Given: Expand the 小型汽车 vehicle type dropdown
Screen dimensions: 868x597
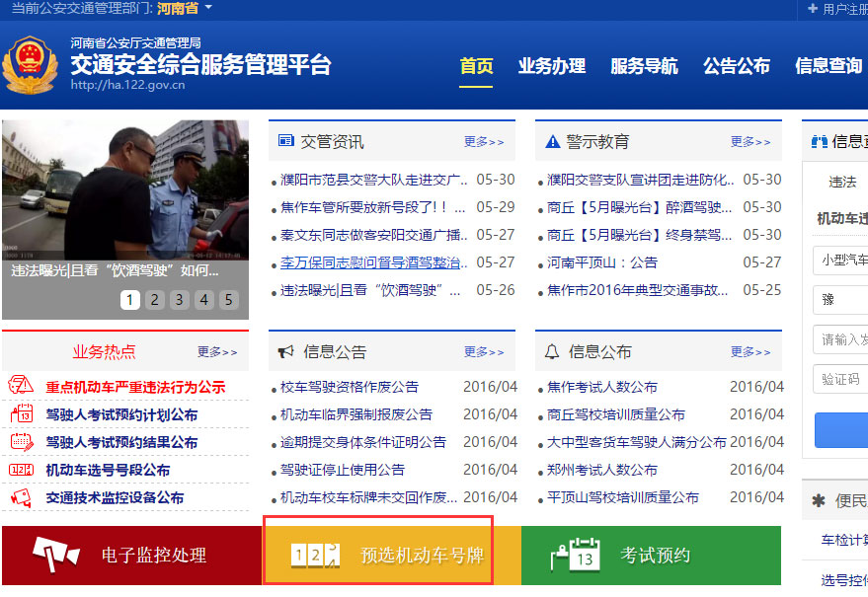Looking at the screenshot, I should coord(840,261).
